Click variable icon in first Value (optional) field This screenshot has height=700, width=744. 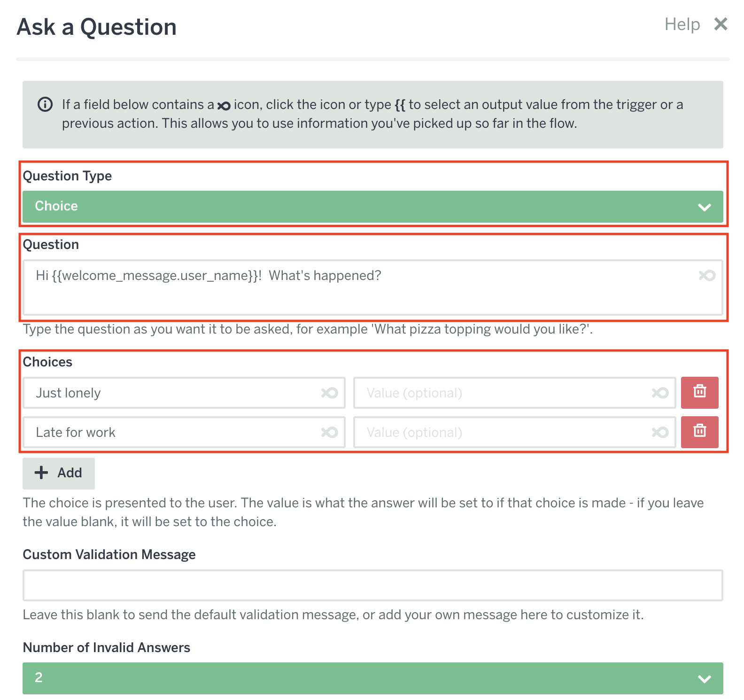pos(660,393)
